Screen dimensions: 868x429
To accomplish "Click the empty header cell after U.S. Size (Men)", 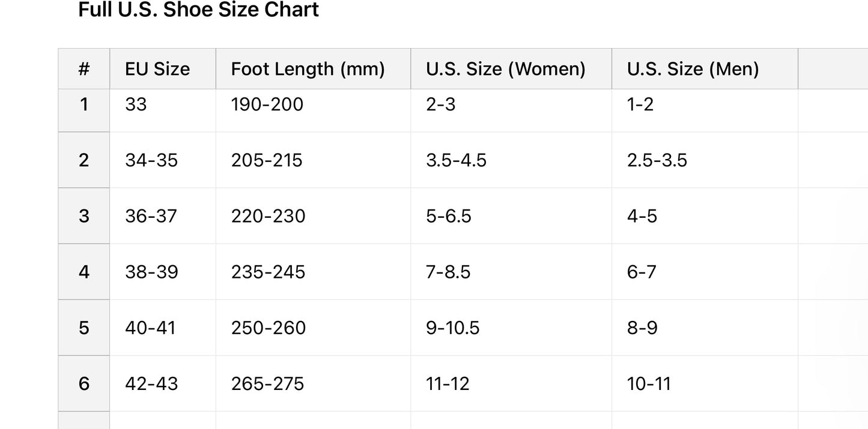I will click(833, 69).
